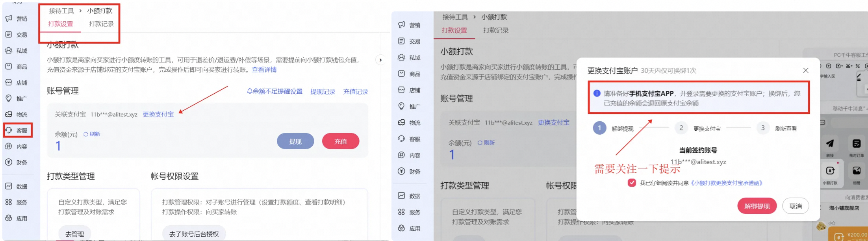This screenshot has height=241, width=868.
Task: Click 数据 icon in right screenshot sidebar
Action: [401, 196]
